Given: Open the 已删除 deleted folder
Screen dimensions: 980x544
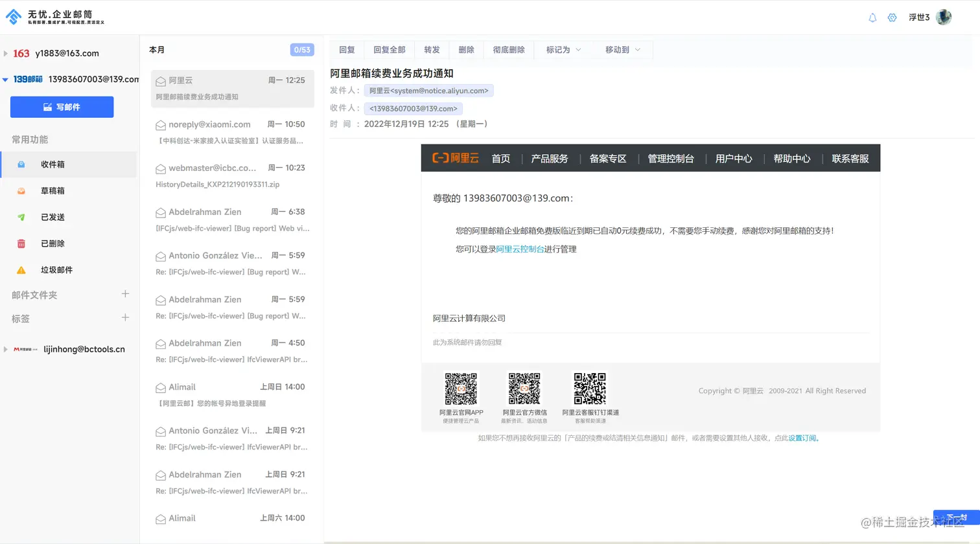Looking at the screenshot, I should pyautogui.click(x=69, y=244).
